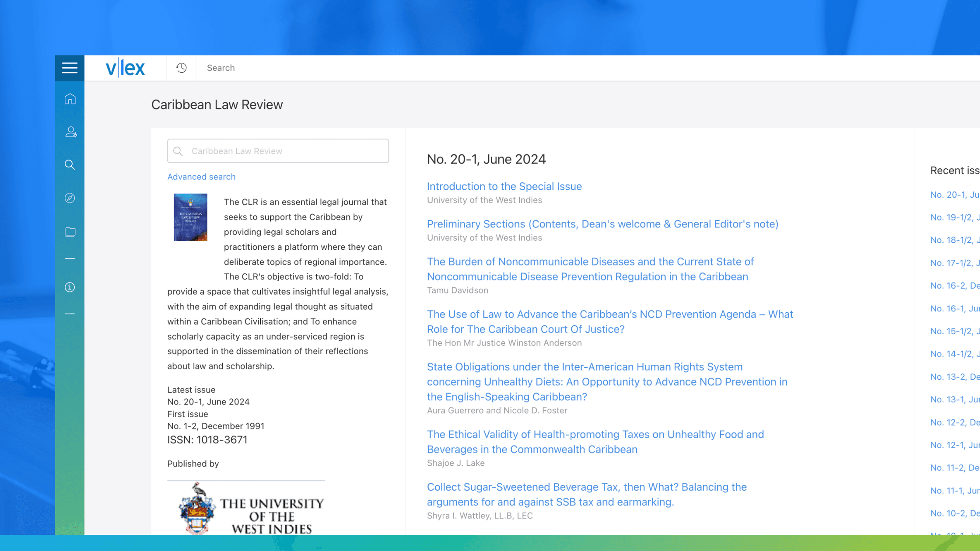Select recent issue No. 16-2
The height and width of the screenshot is (551, 980).
[x=955, y=286]
